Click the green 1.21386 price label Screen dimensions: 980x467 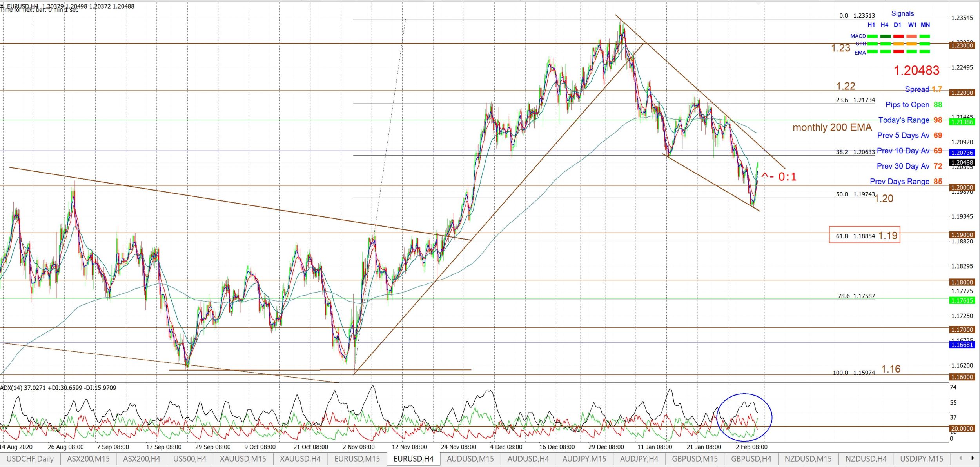click(962, 122)
